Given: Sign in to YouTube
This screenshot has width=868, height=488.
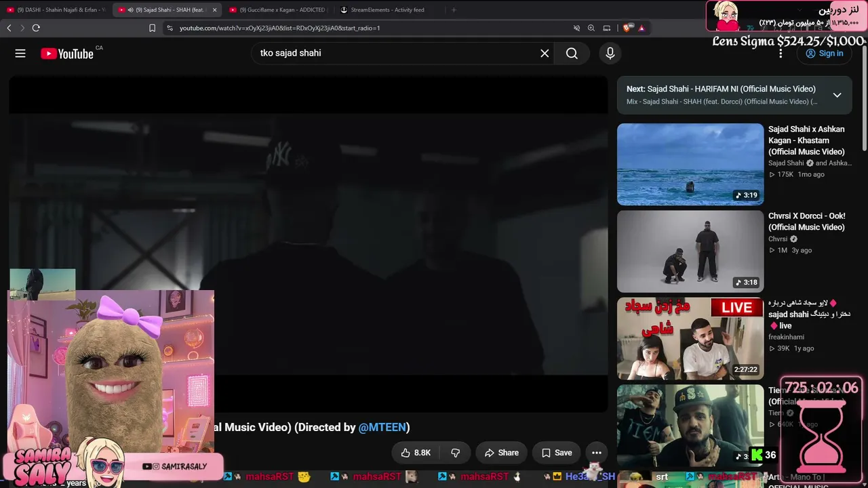Looking at the screenshot, I should click(824, 54).
